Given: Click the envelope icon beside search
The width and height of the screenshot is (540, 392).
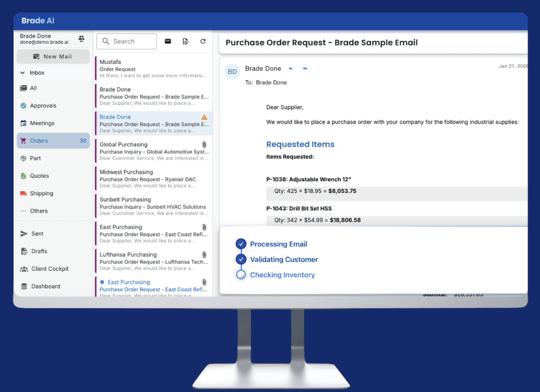Looking at the screenshot, I should 168,41.
